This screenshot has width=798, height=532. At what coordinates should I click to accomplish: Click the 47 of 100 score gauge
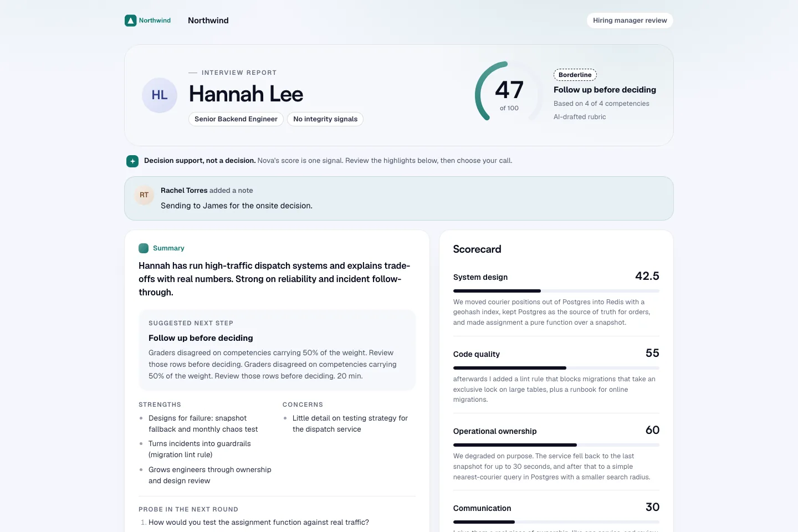point(509,91)
